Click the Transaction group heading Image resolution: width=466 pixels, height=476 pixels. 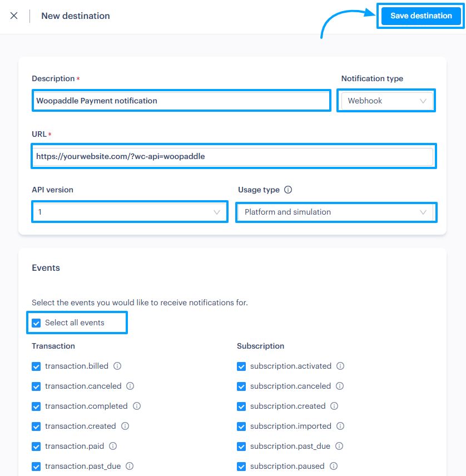click(53, 346)
